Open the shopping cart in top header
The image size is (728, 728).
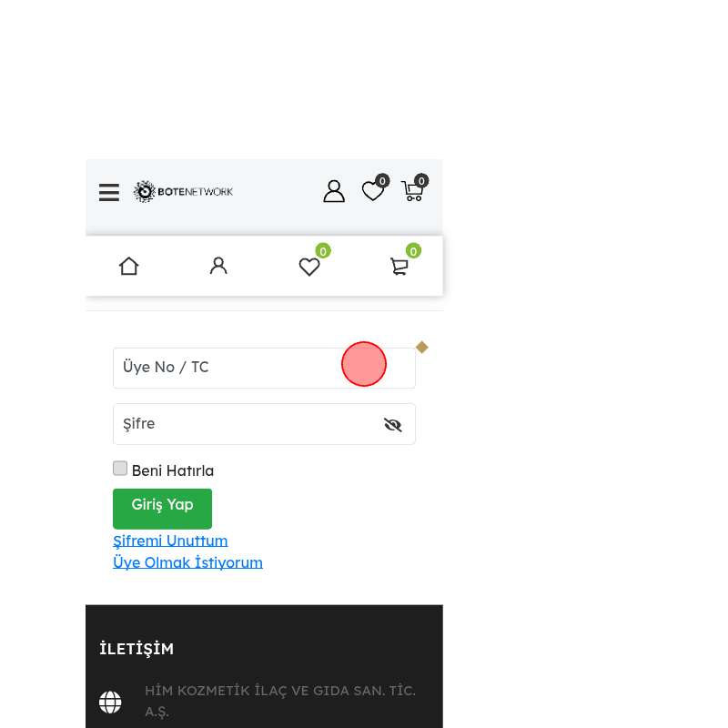pos(414,188)
